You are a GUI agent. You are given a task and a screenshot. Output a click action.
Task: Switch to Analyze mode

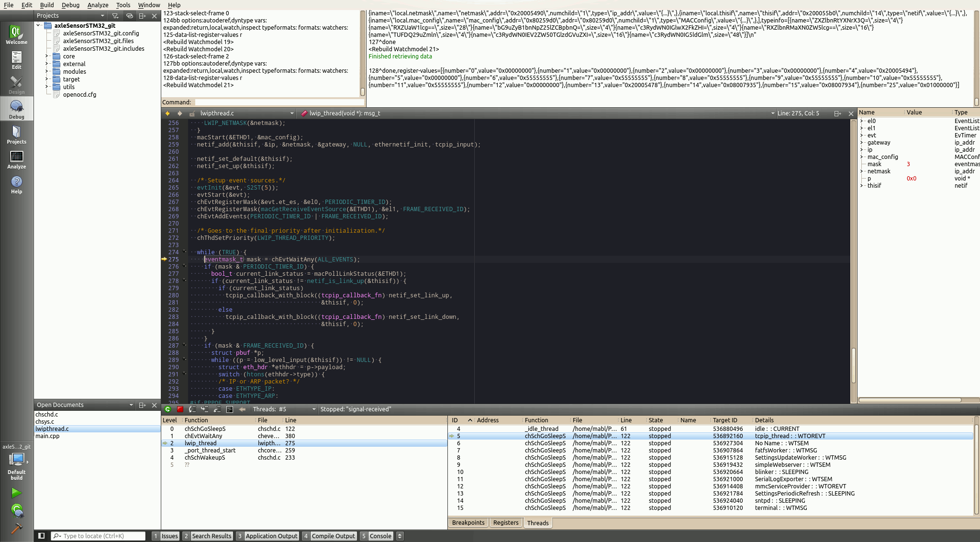(17, 159)
